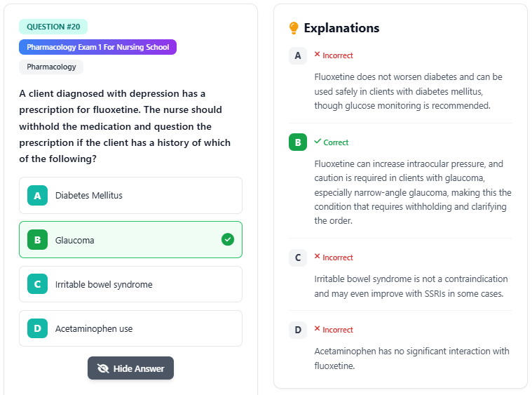Click the green check beside Correct label
Screen dimensions: 532x395
click(x=318, y=142)
